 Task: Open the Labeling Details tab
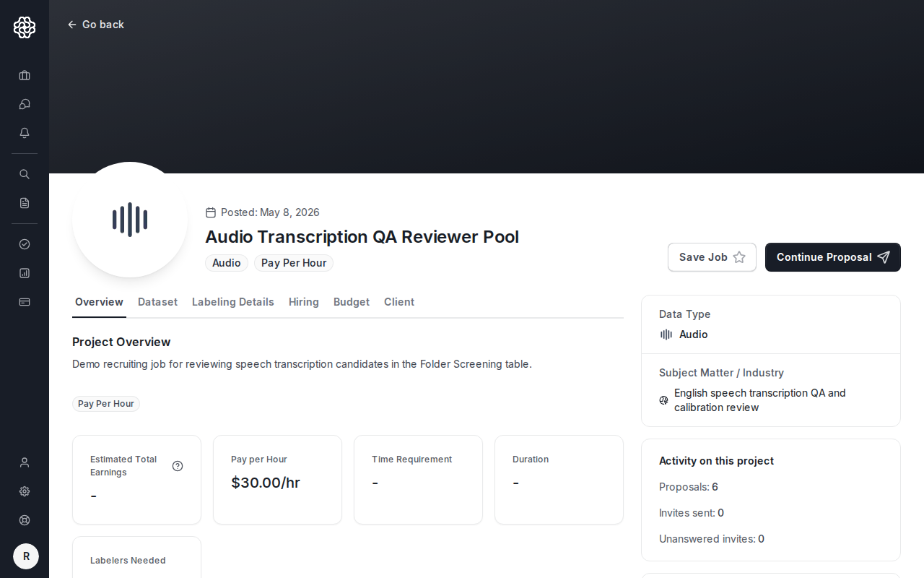(x=233, y=302)
